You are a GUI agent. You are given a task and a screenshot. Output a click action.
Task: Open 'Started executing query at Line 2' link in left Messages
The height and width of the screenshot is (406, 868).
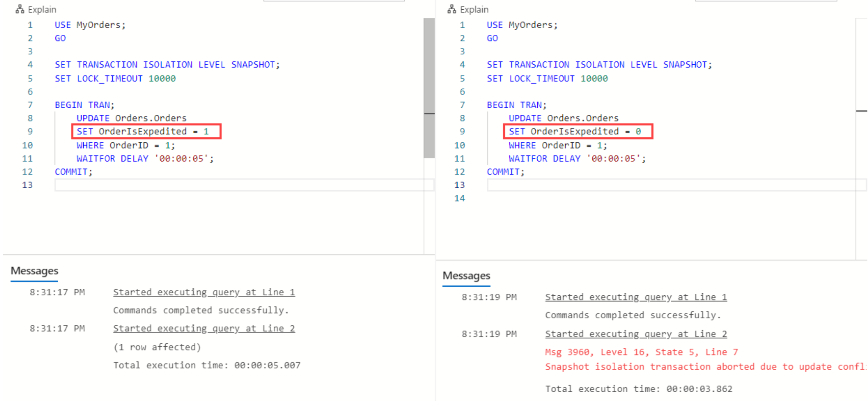click(x=204, y=328)
